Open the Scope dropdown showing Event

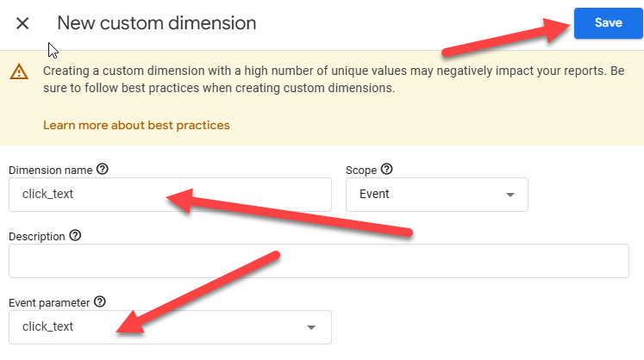pyautogui.click(x=436, y=195)
